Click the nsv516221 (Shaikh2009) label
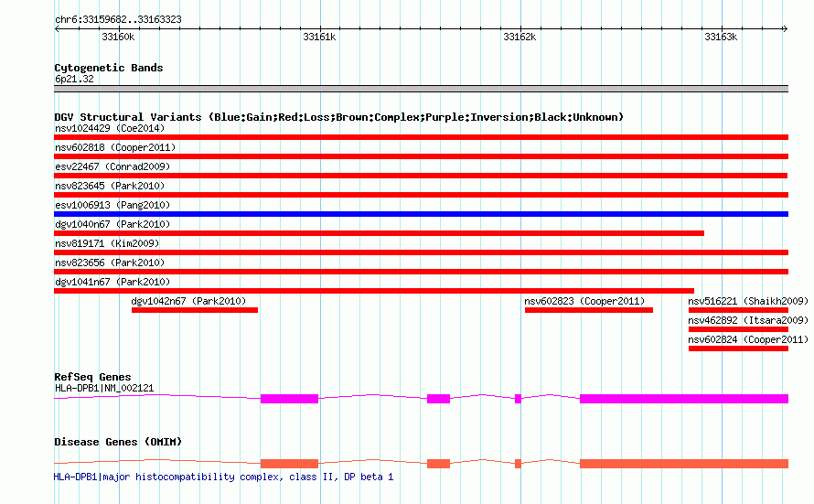The width and height of the screenshot is (814, 504). (x=748, y=301)
